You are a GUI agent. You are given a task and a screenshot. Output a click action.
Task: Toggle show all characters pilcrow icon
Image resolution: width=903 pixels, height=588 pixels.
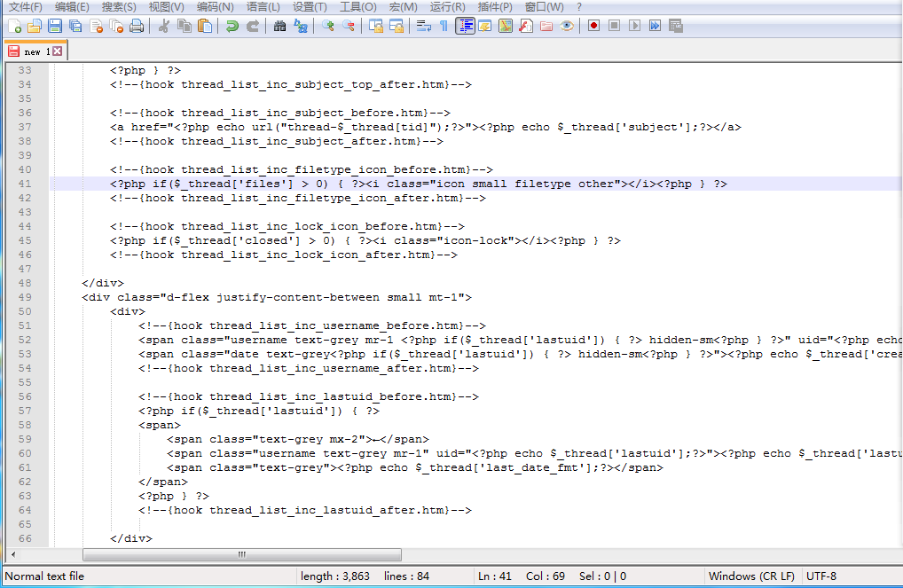click(x=444, y=26)
